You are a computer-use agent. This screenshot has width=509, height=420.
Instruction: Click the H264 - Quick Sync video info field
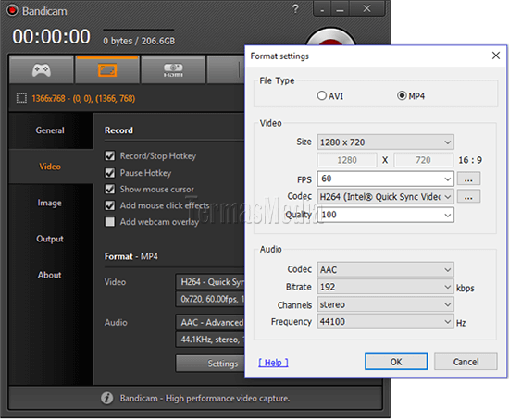(x=210, y=282)
